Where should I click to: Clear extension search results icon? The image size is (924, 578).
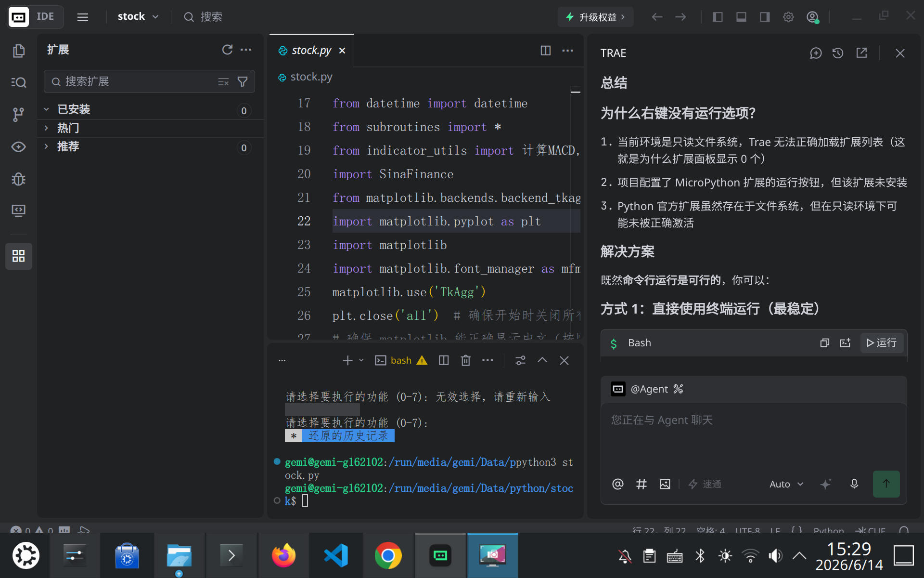pos(223,82)
